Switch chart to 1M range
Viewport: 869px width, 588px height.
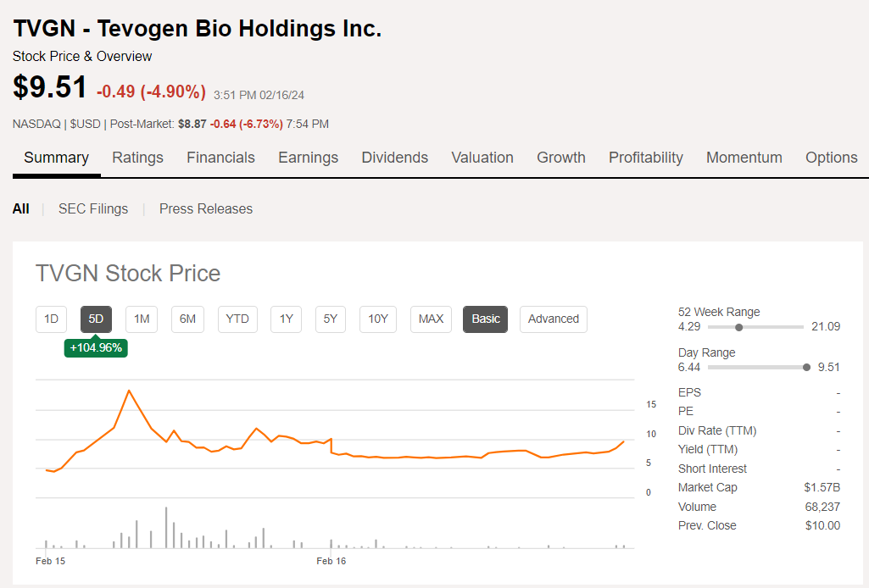coord(142,319)
